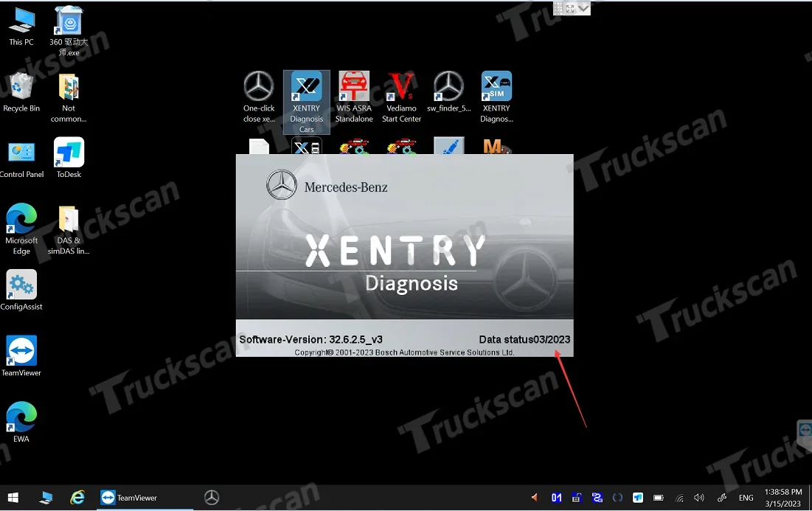The image size is (812, 511).
Task: Select XENTRY Diagnosis SIM shortcut
Action: point(496,97)
